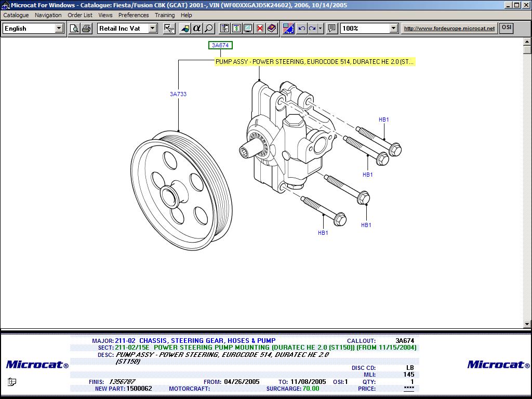Viewport: 532px width, 399px height.
Task: Open the fordeurope.microcat.net link
Action: 449,29
